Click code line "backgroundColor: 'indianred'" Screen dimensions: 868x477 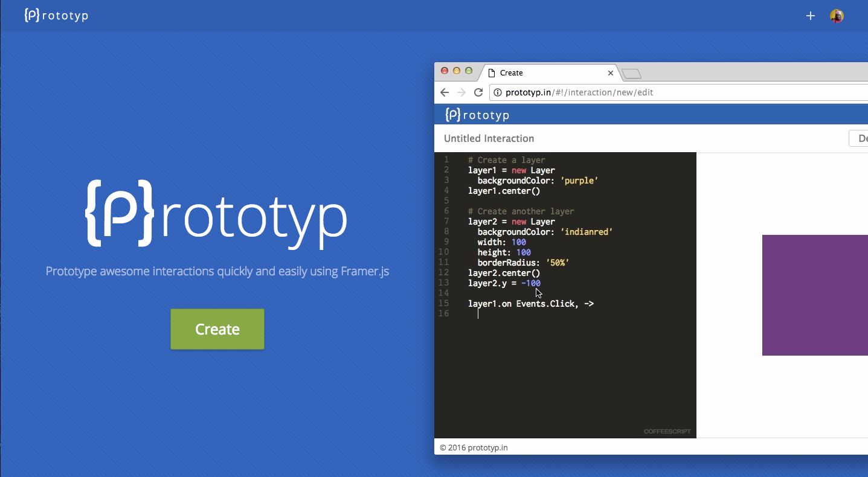coord(545,232)
